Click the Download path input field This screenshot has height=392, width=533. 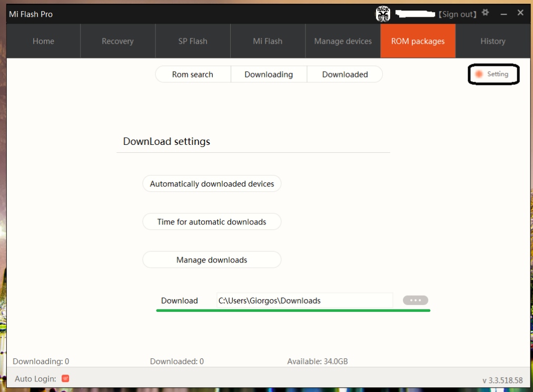click(x=304, y=300)
